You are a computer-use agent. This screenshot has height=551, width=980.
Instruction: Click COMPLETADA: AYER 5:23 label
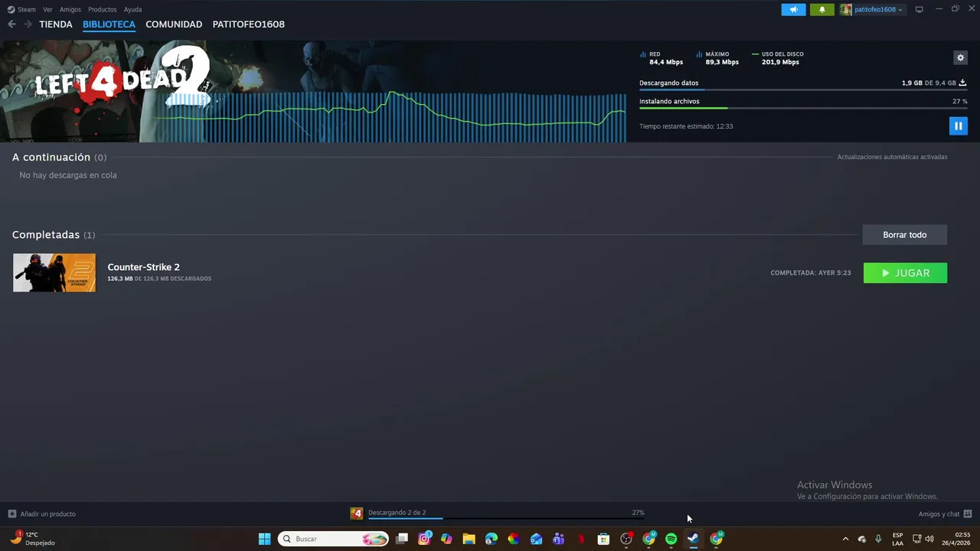coord(811,273)
